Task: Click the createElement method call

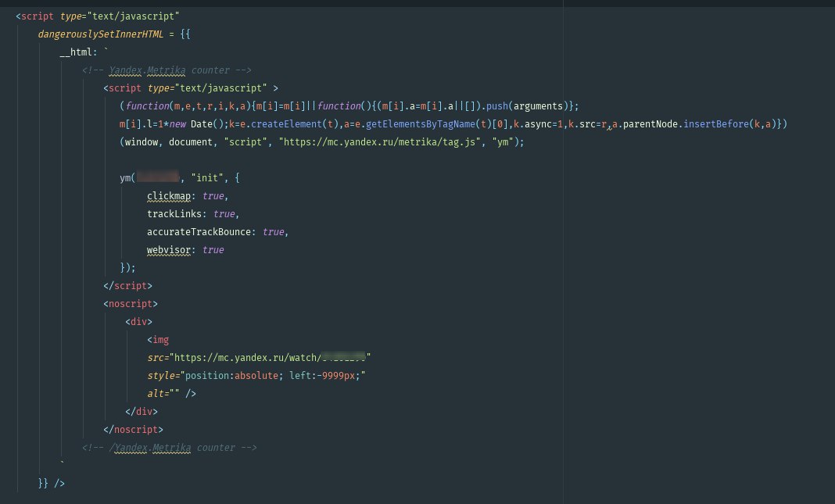Action: pyautogui.click(x=286, y=124)
